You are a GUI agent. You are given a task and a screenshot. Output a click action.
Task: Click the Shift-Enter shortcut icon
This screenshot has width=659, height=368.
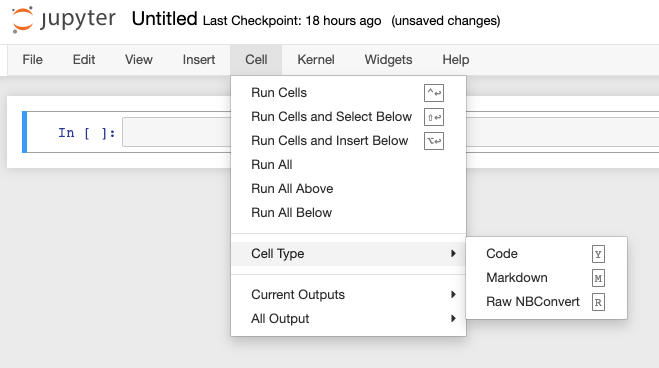(434, 117)
